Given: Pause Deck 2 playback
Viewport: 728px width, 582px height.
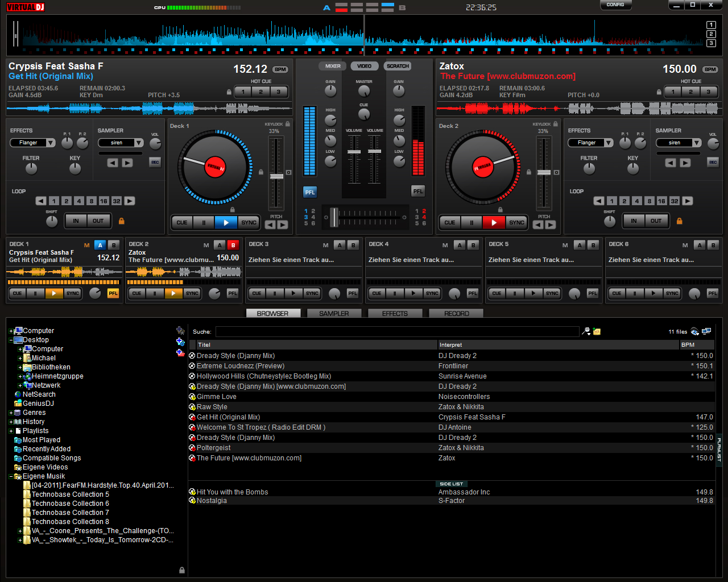Looking at the screenshot, I should (471, 222).
